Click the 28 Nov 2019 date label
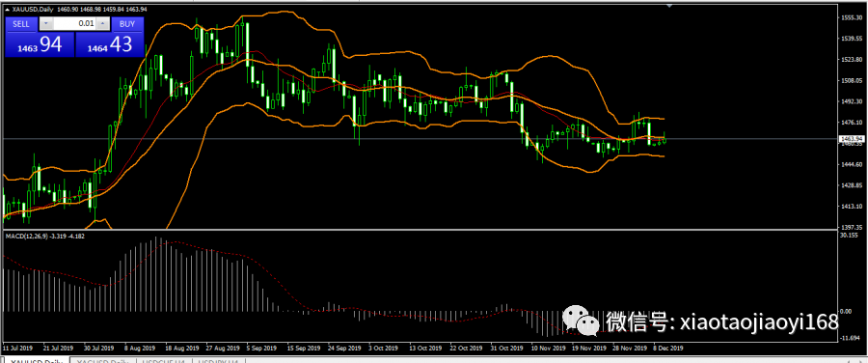Screen dimensions: 868x363 [630, 349]
